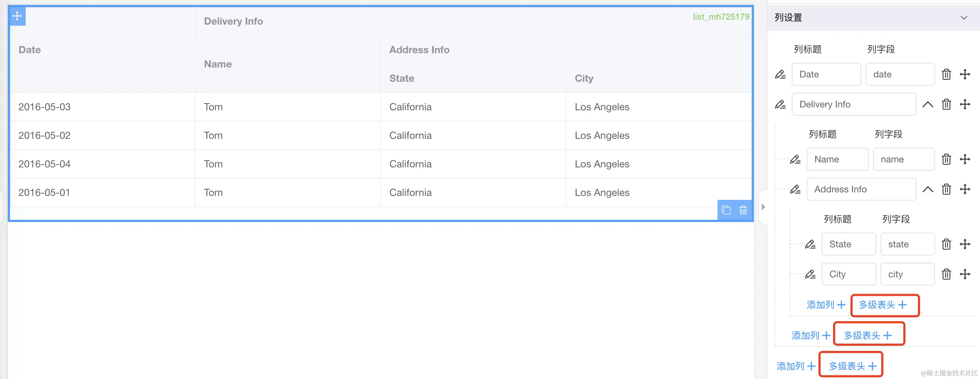
Task: Click edit pencil icon beside State column
Action: tap(810, 244)
